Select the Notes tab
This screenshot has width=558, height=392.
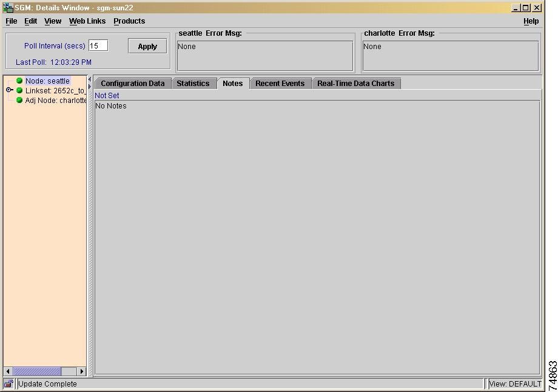point(233,84)
